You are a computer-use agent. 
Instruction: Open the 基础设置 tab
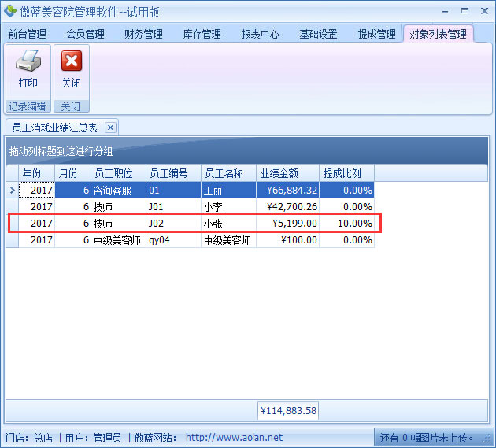pos(318,34)
